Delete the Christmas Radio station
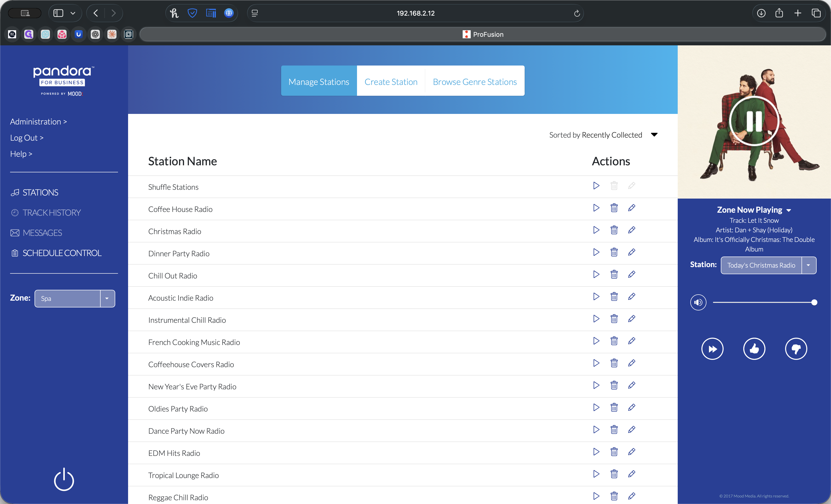The image size is (831, 504). click(x=614, y=230)
